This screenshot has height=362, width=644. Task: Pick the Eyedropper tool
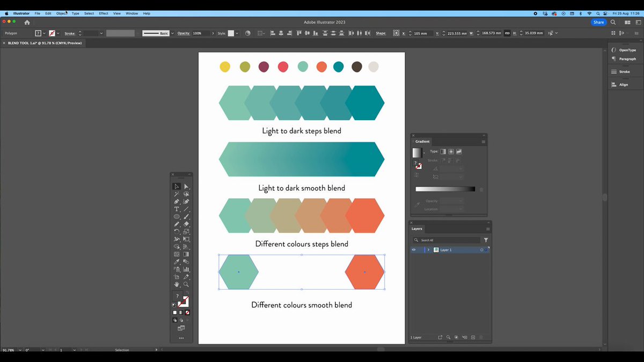click(x=177, y=262)
